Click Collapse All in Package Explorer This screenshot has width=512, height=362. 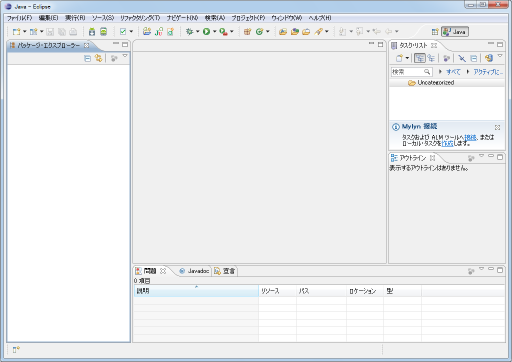[x=88, y=59]
